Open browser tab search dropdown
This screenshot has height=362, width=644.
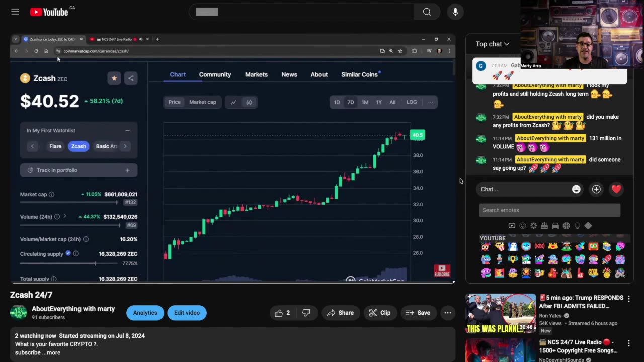pos(15,39)
